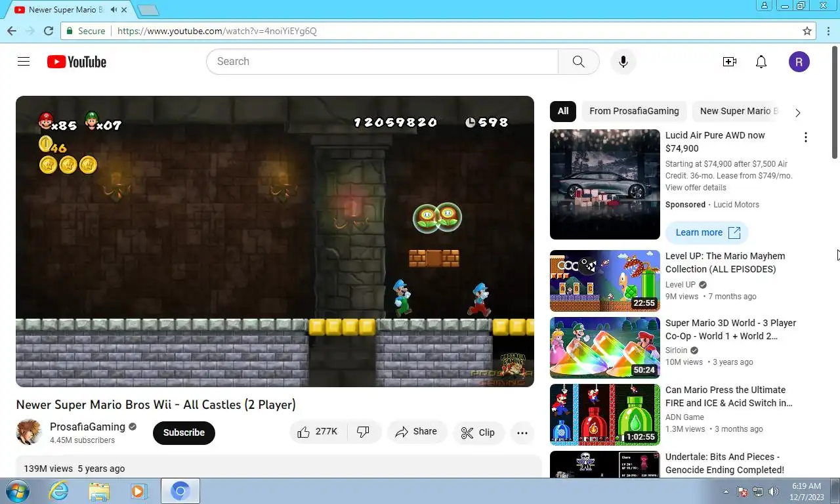Open Super Mario 3D World video title
The height and width of the screenshot is (504, 840).
tap(730, 329)
